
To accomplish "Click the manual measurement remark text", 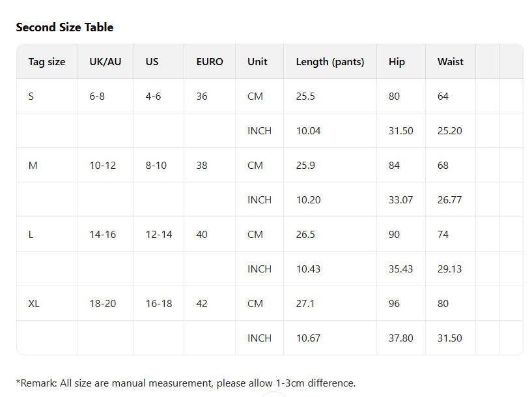I will point(186,383).
